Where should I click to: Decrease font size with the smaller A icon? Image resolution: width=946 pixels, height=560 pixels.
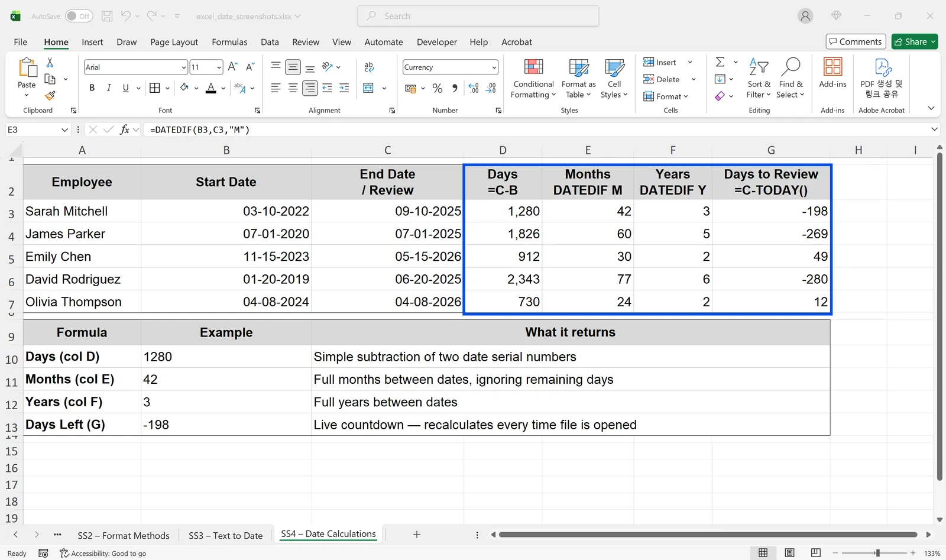[250, 67]
